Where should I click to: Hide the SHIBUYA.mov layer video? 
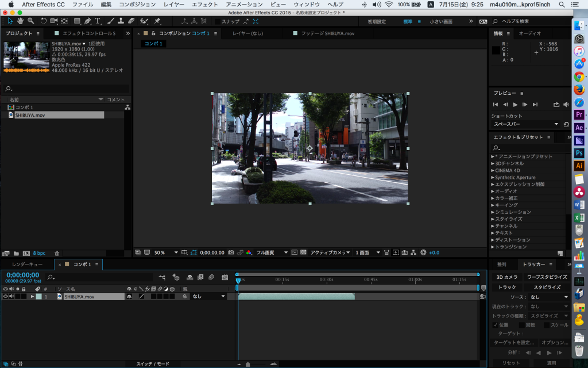(x=5, y=297)
